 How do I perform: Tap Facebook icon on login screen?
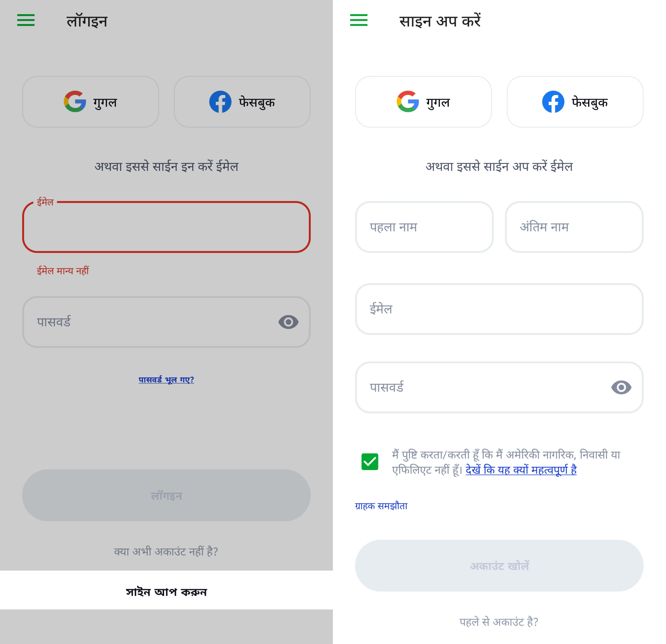tap(220, 102)
